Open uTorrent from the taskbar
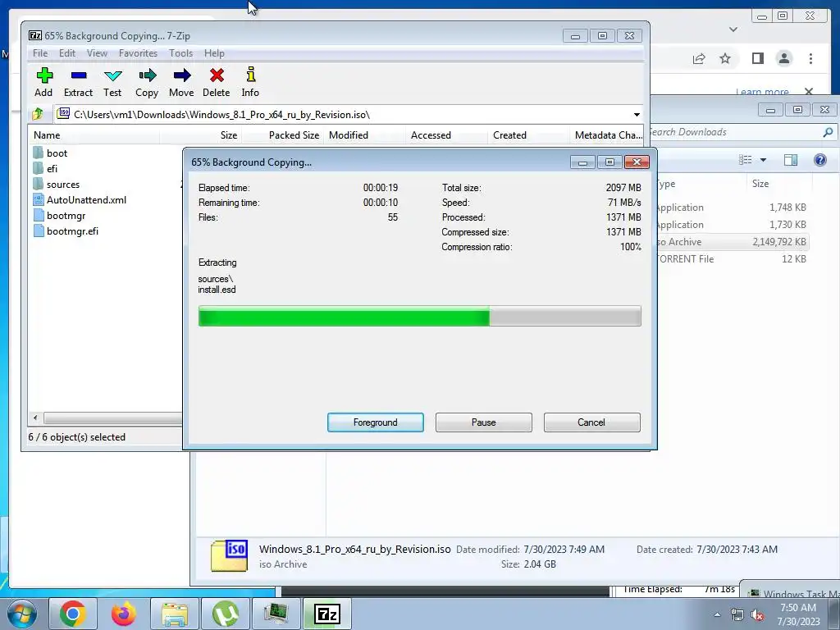840x630 pixels. [x=225, y=614]
